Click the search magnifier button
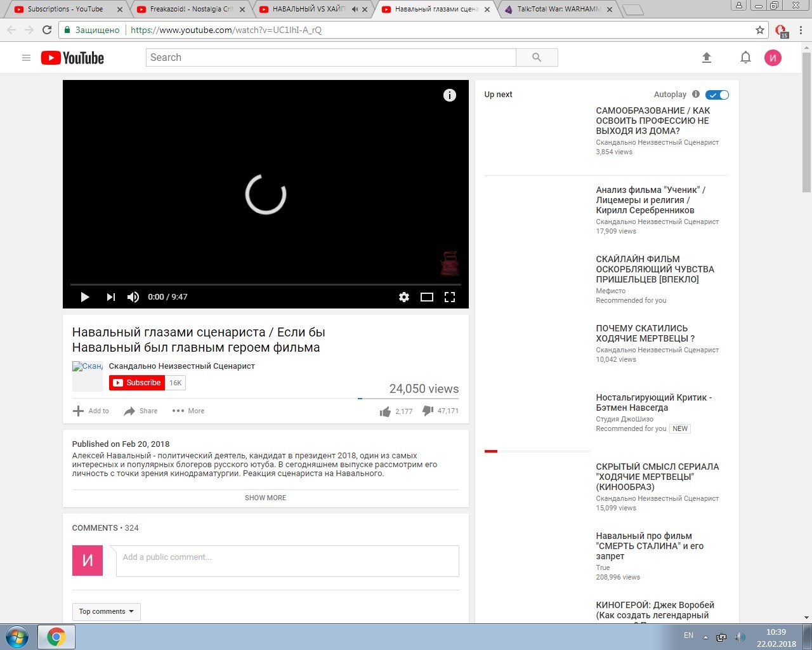 pyautogui.click(x=537, y=58)
